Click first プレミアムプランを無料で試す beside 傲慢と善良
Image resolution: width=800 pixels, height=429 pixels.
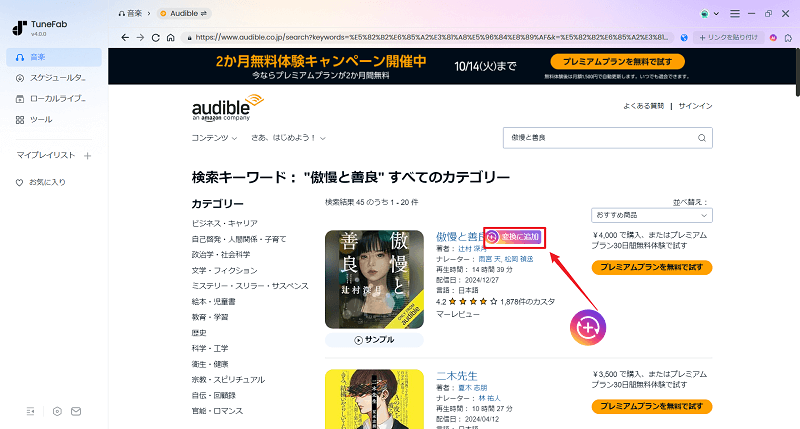[652, 267]
